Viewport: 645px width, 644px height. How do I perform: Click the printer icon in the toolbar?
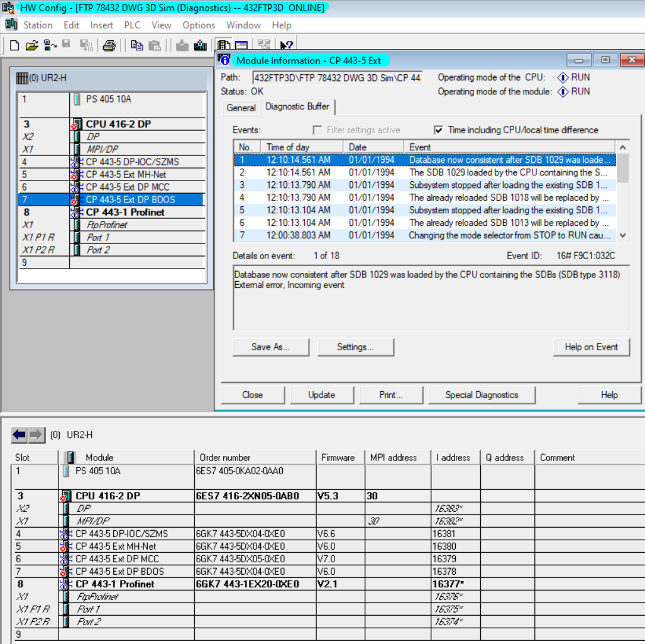point(109,45)
